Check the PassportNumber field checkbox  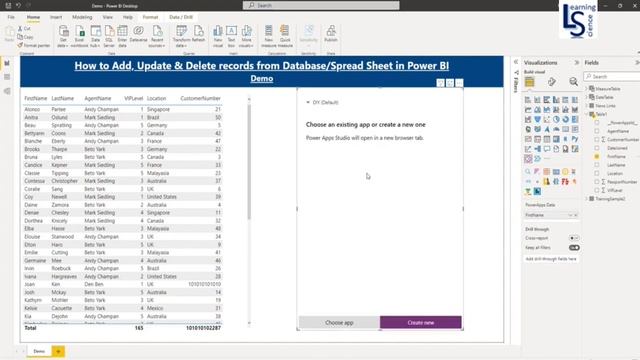click(597, 182)
